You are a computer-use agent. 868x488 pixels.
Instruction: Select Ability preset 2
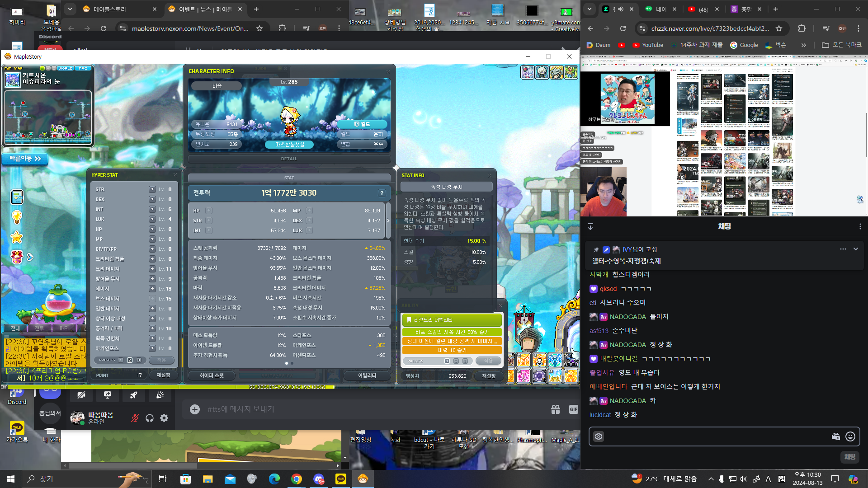[456, 361]
